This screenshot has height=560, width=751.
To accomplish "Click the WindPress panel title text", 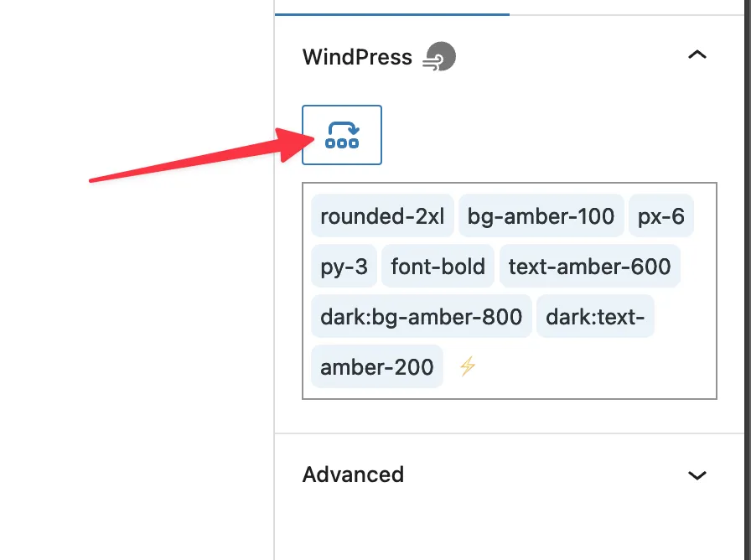I will 357,57.
